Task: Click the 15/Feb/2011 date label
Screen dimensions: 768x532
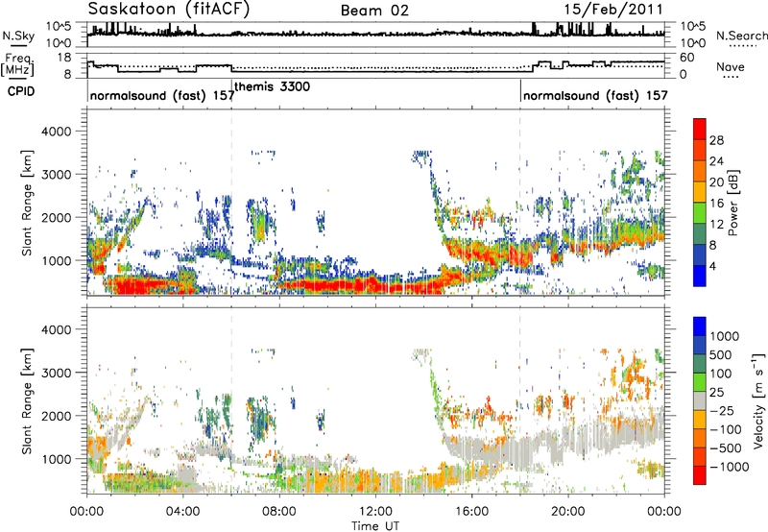Action: pyautogui.click(x=613, y=10)
